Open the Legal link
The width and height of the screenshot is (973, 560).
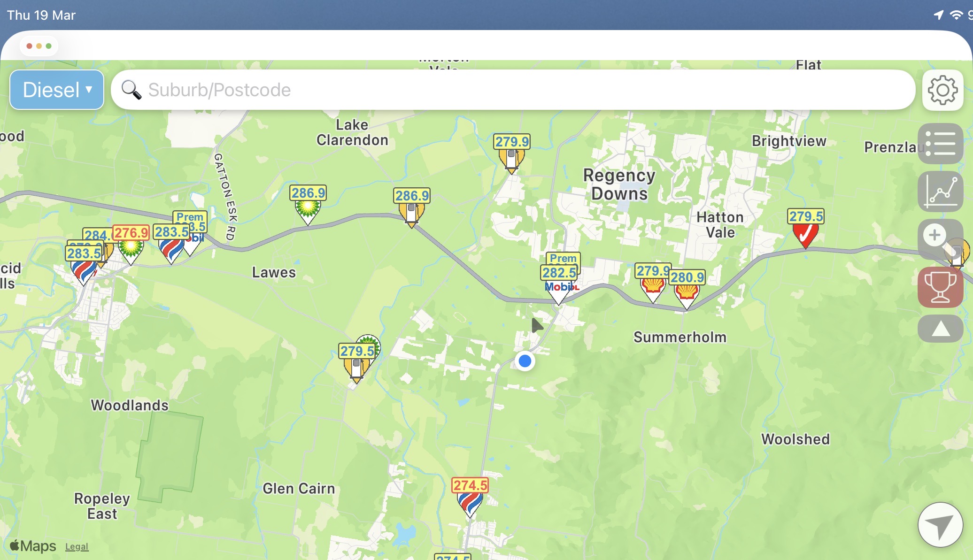77,547
